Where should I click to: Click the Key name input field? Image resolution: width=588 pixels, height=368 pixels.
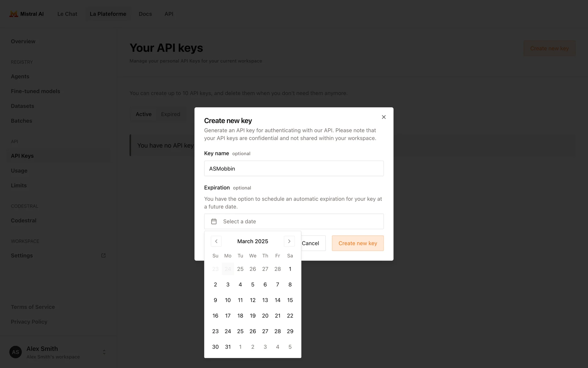click(x=294, y=168)
